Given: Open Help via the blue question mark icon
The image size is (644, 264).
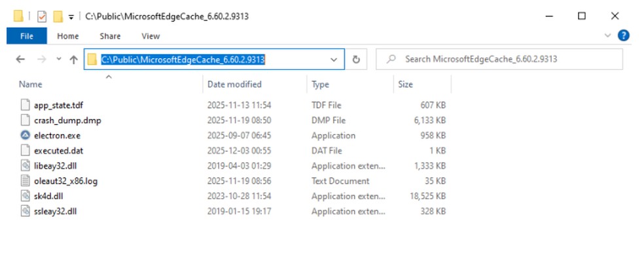Looking at the screenshot, I should pyautogui.click(x=624, y=36).
